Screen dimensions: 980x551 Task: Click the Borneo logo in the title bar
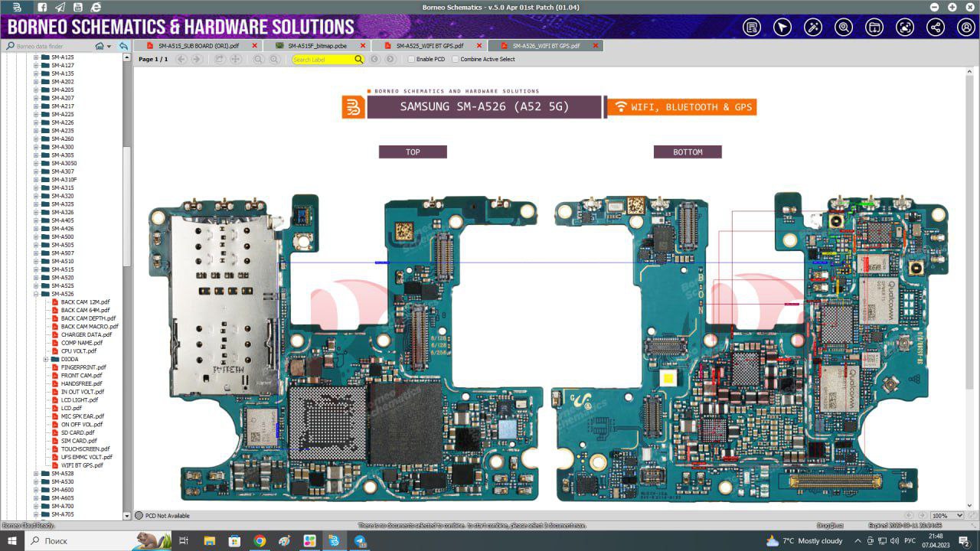pos(17,7)
